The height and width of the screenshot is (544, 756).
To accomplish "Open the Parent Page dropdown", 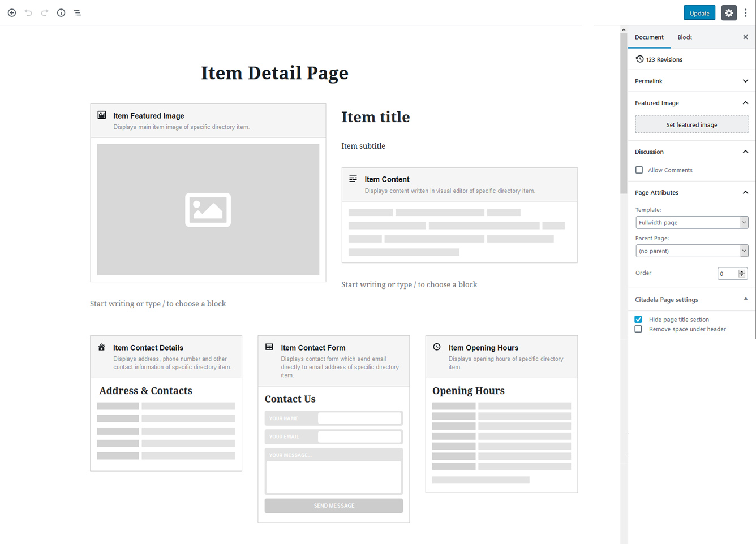I will tap(691, 251).
